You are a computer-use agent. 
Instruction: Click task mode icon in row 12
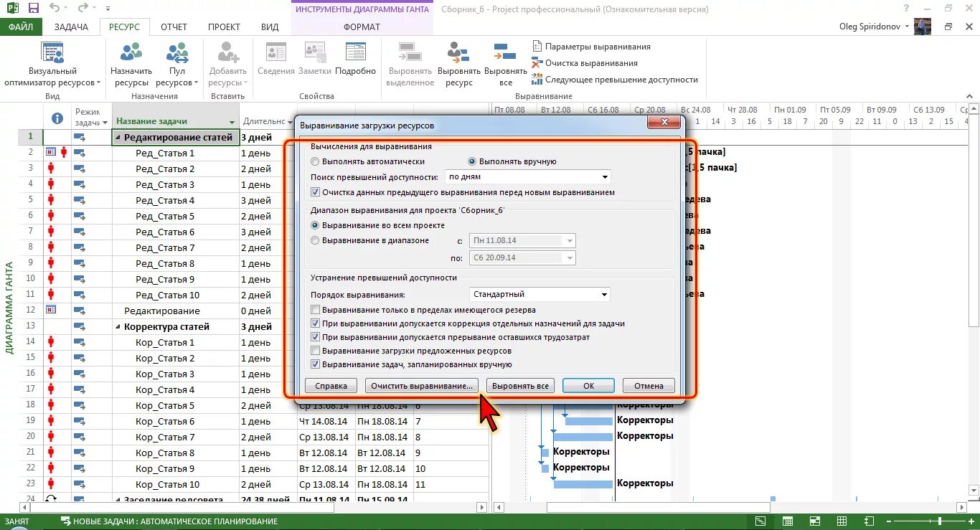point(80,310)
